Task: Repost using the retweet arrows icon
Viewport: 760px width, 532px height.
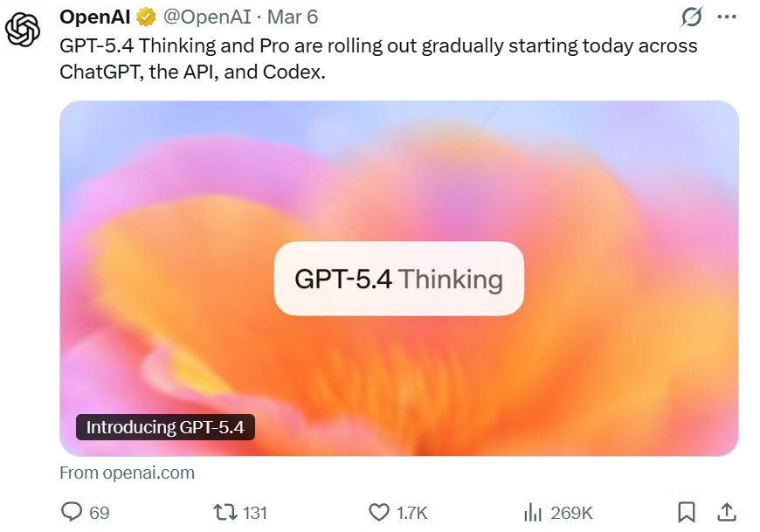Action: 225,512
